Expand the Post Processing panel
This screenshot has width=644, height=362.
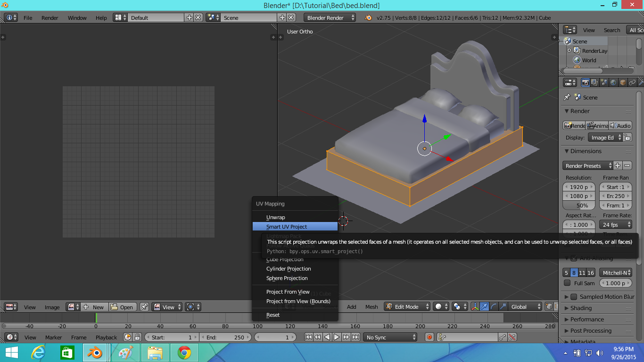click(x=590, y=330)
